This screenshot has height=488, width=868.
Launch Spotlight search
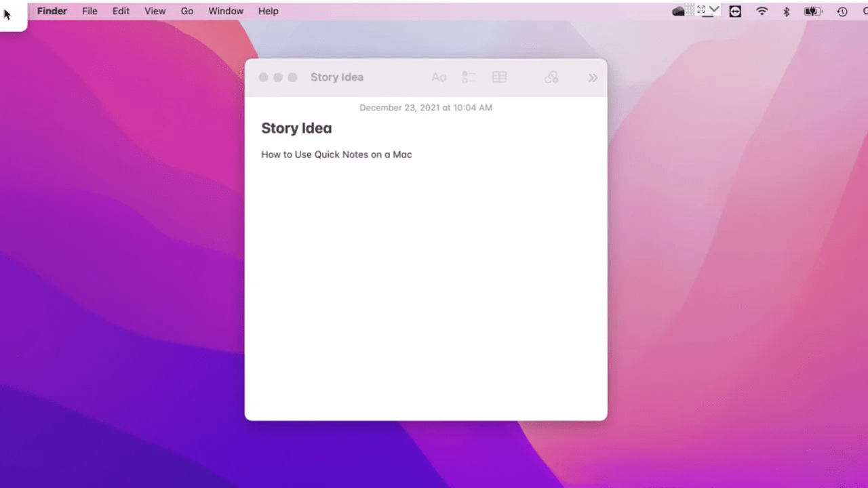pos(865,11)
